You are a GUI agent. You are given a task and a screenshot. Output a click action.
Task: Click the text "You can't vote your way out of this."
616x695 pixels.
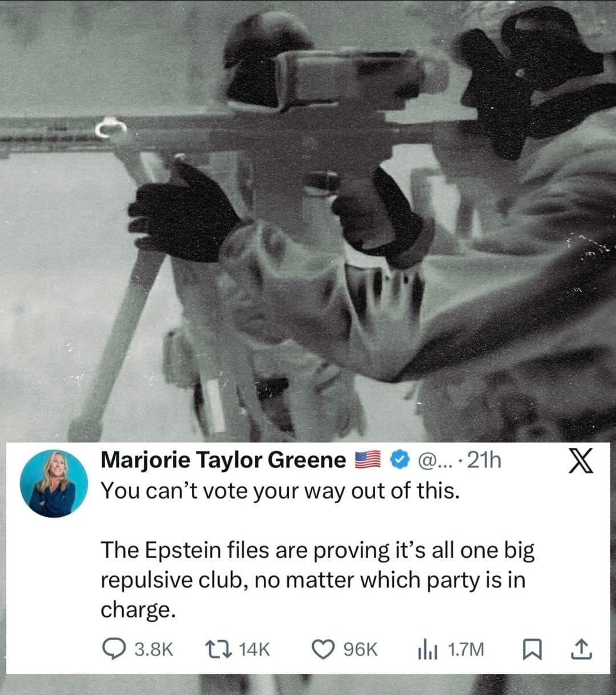tap(280, 490)
